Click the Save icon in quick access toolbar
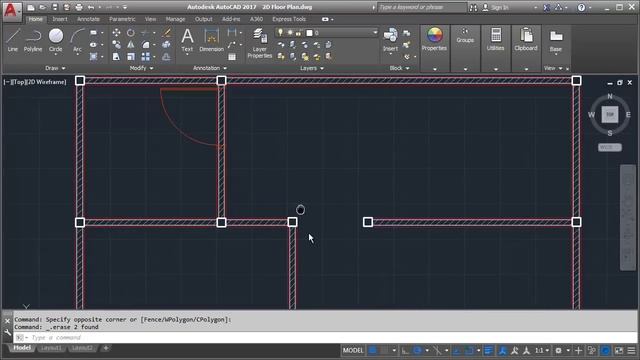The height and width of the screenshot is (360, 640). click(55, 7)
